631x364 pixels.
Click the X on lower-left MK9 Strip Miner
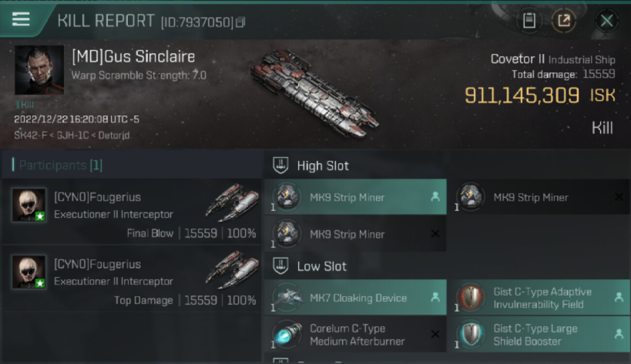(x=435, y=233)
